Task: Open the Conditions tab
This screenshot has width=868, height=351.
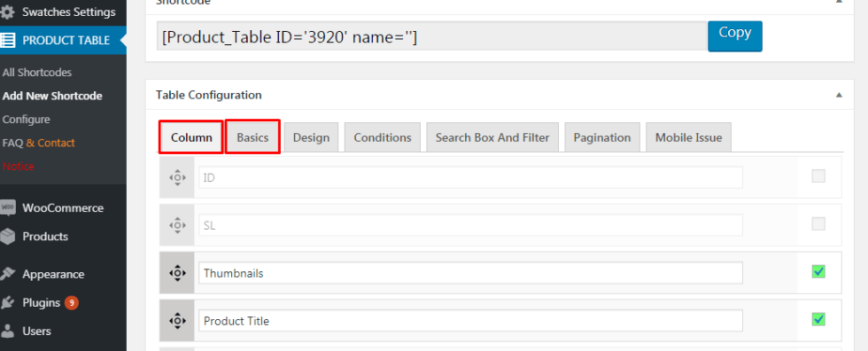Action: pos(383,137)
